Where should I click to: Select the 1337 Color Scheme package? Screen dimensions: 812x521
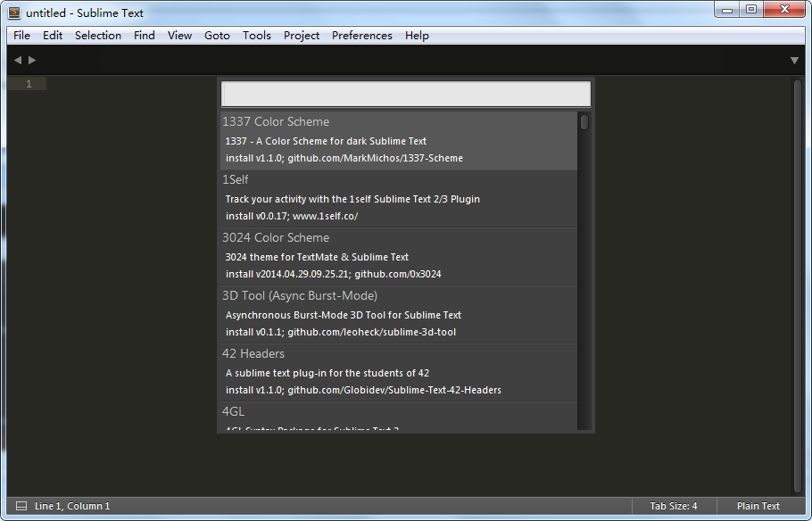(x=398, y=140)
